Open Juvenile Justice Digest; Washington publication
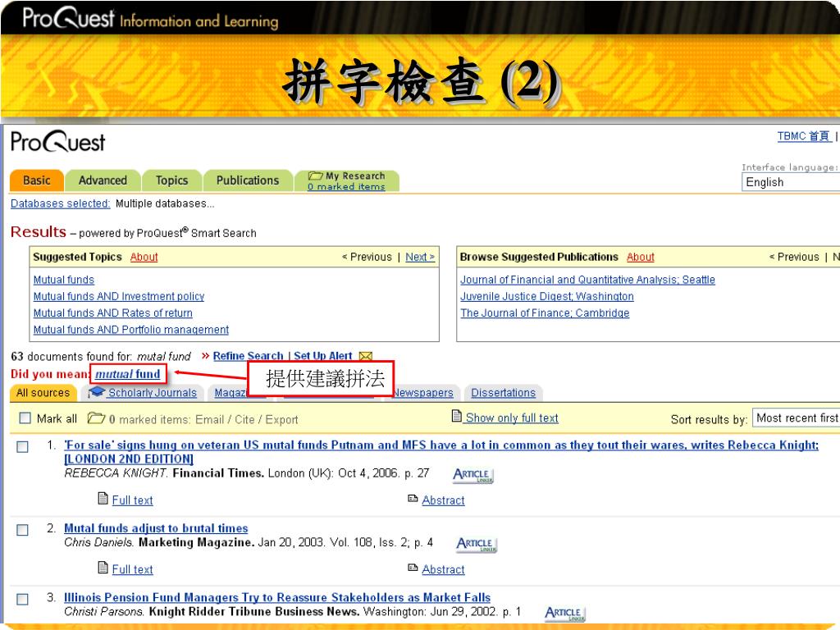The image size is (840, 630). 547,296
